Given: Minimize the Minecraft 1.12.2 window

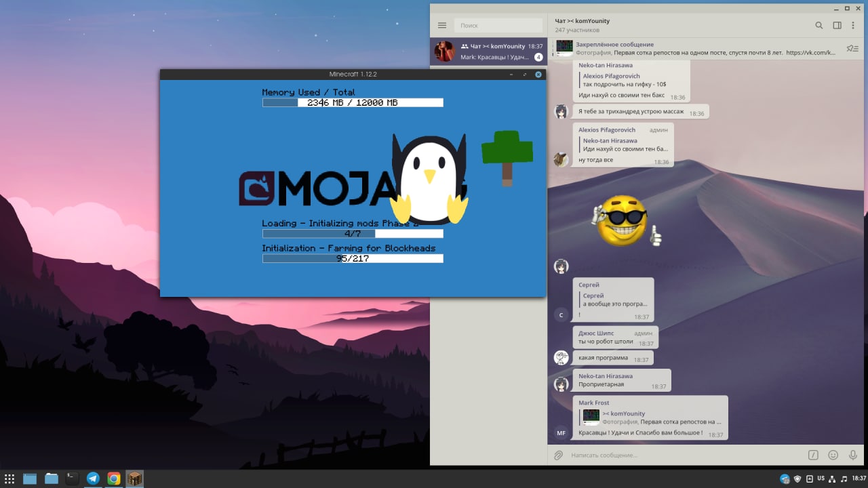Looking at the screenshot, I should (511, 75).
